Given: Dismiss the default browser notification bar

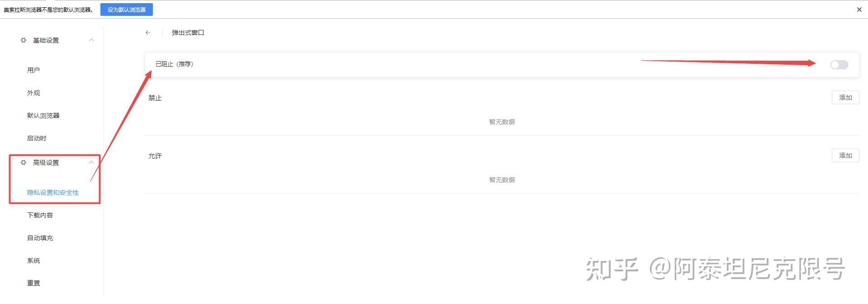Looking at the screenshot, I should pos(859,10).
